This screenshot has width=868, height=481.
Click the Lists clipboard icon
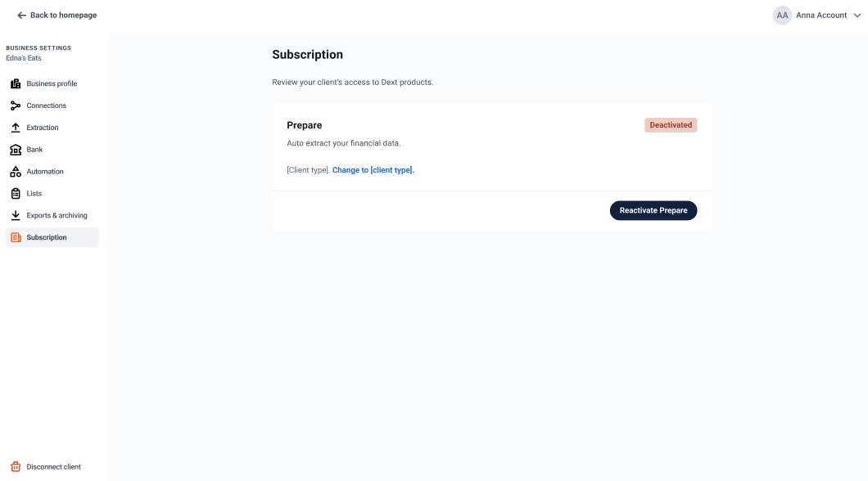(x=16, y=194)
